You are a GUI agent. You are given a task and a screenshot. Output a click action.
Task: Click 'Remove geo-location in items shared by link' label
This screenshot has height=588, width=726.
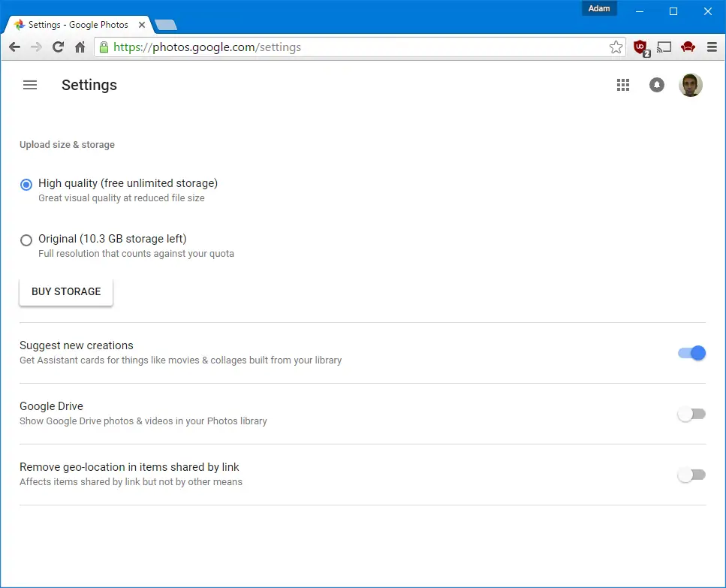pos(129,466)
